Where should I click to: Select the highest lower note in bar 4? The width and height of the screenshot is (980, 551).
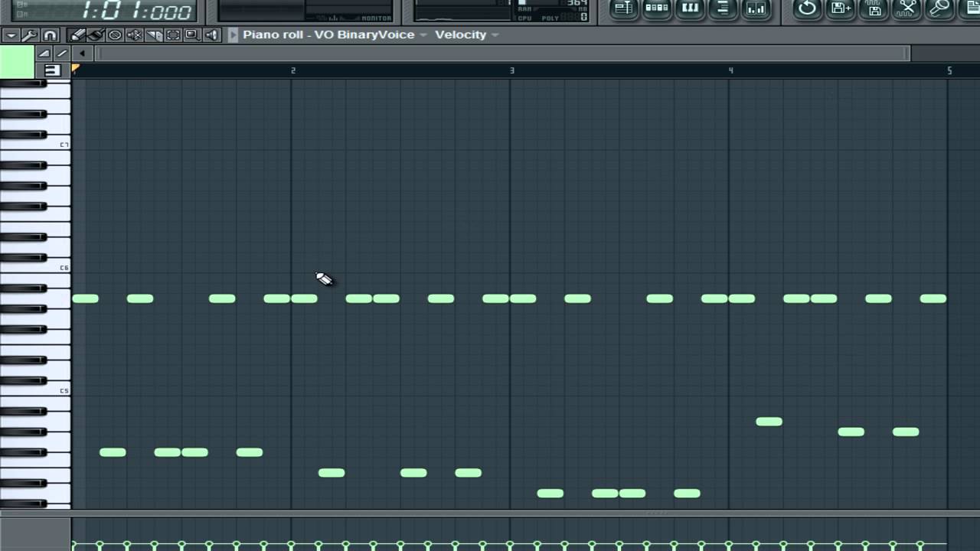tap(769, 422)
